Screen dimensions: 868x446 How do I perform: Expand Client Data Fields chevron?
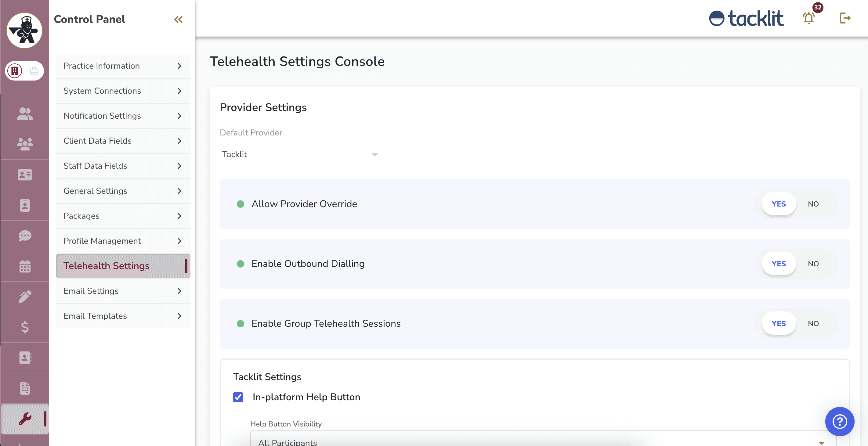pos(179,141)
